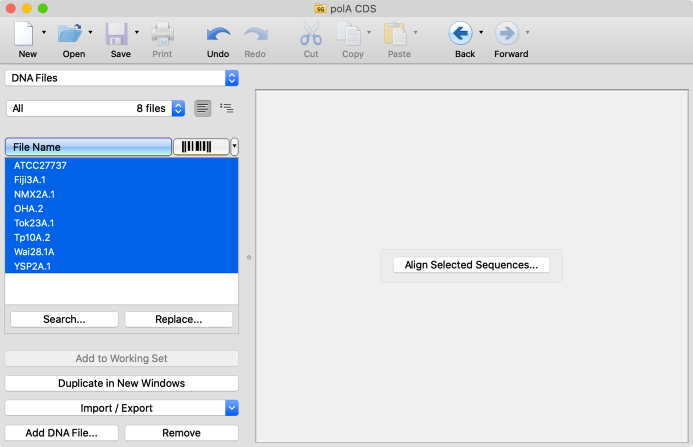Click the Remove button

(x=182, y=432)
